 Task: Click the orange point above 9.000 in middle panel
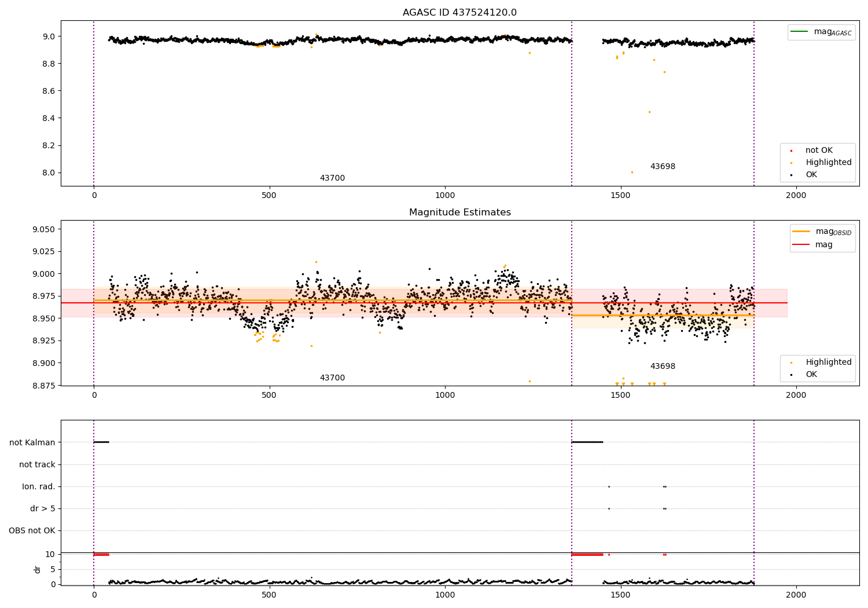(x=316, y=262)
